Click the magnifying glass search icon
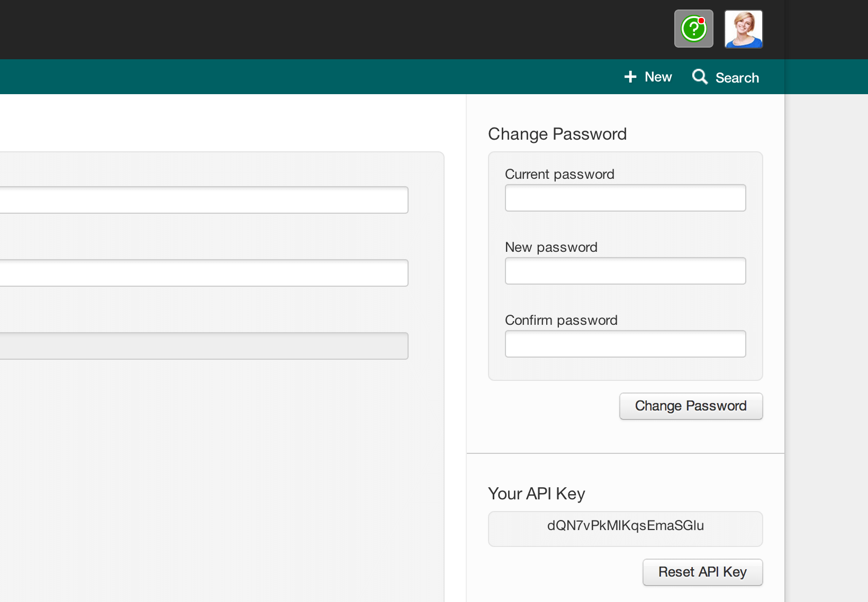868x602 pixels. point(700,77)
